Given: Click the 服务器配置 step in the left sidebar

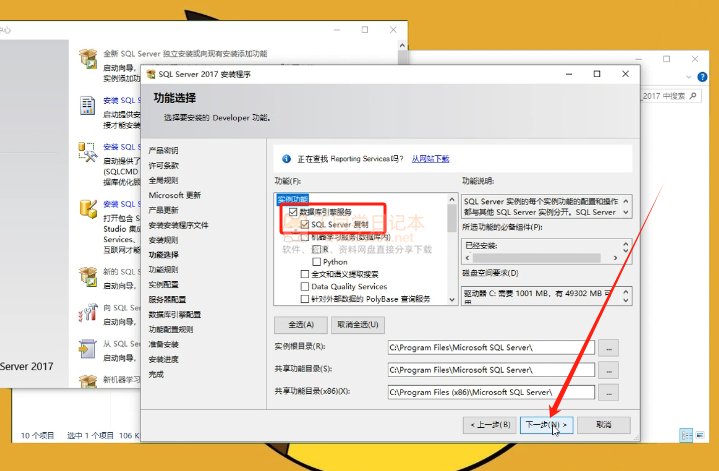Looking at the screenshot, I should (167, 299).
